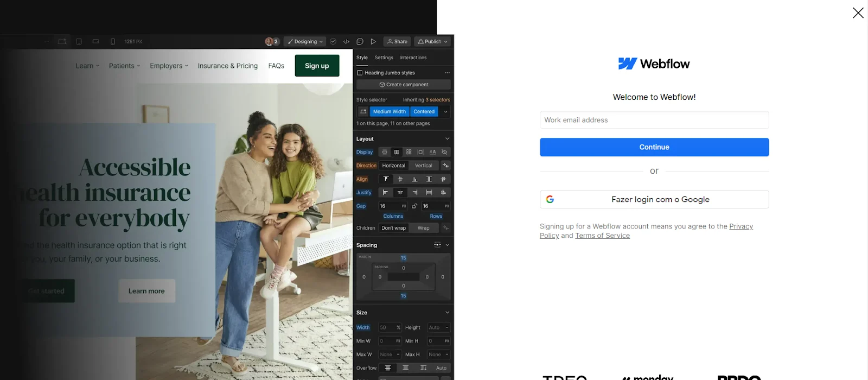Check the Heading Jumbo styles checkbox
Image resolution: width=868 pixels, height=380 pixels.
click(x=360, y=73)
